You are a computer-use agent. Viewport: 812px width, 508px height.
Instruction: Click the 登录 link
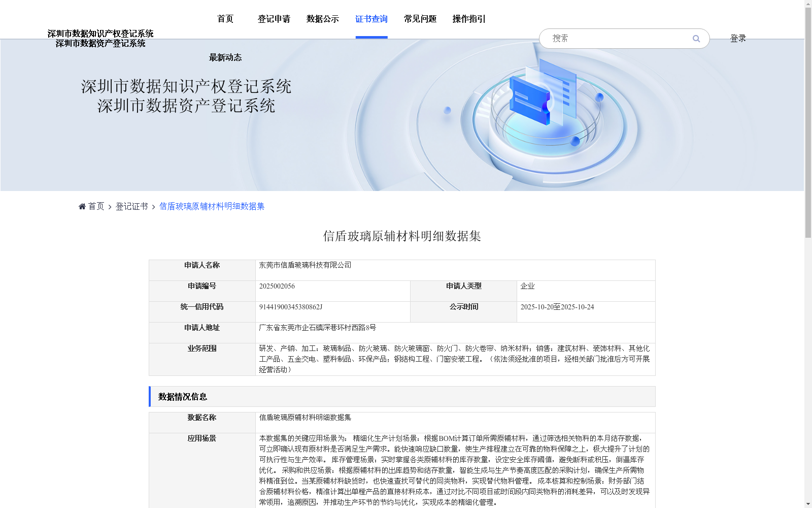[738, 38]
